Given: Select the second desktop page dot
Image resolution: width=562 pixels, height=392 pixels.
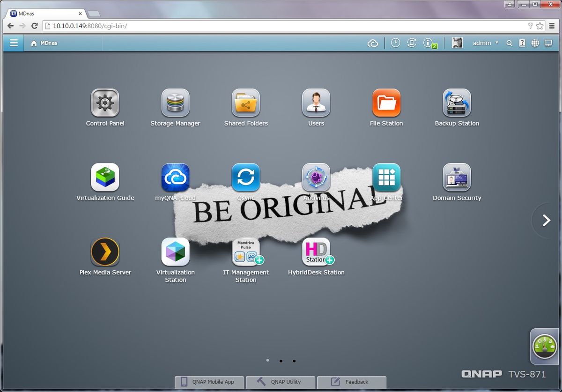Looking at the screenshot, I should click(281, 361).
